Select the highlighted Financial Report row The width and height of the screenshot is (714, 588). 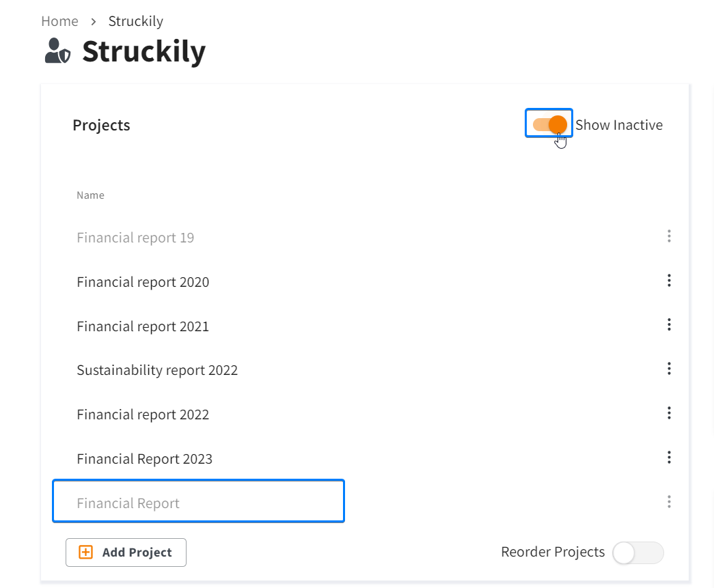point(199,501)
